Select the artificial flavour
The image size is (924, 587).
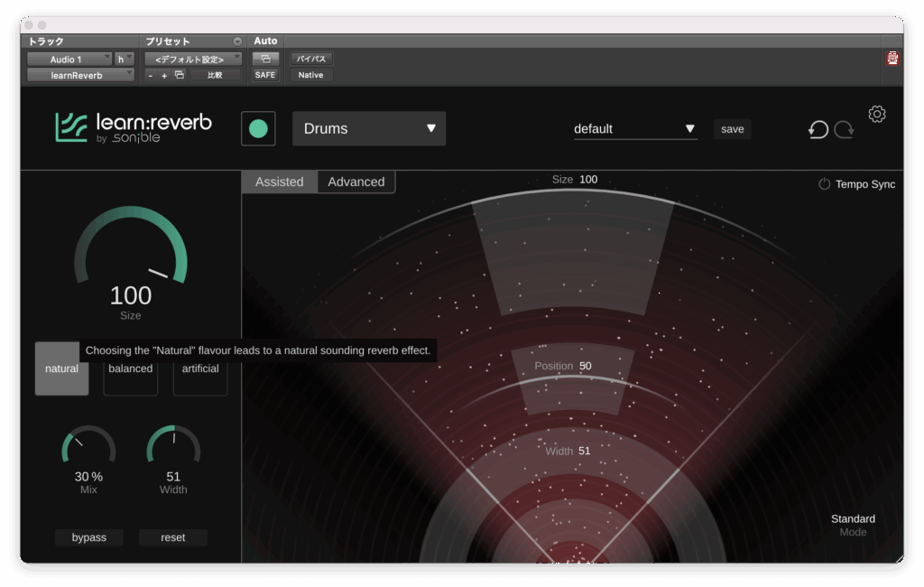coord(199,368)
